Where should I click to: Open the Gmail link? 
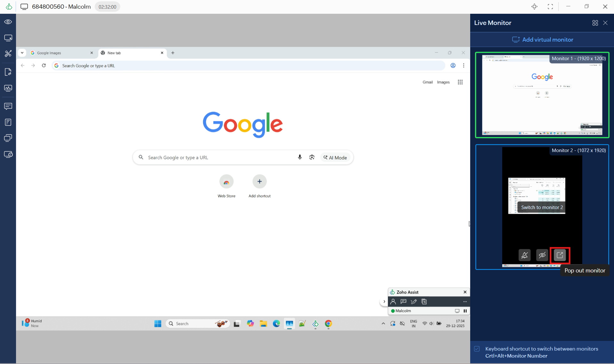tap(428, 82)
